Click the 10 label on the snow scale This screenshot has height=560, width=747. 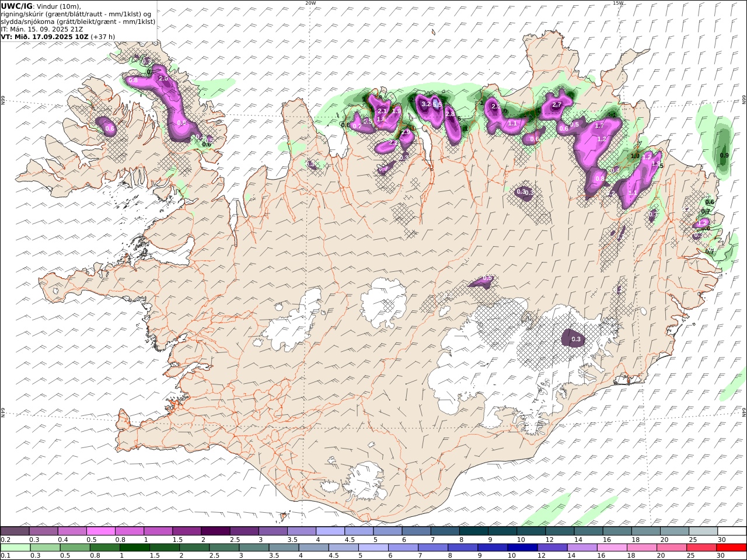[x=521, y=540]
